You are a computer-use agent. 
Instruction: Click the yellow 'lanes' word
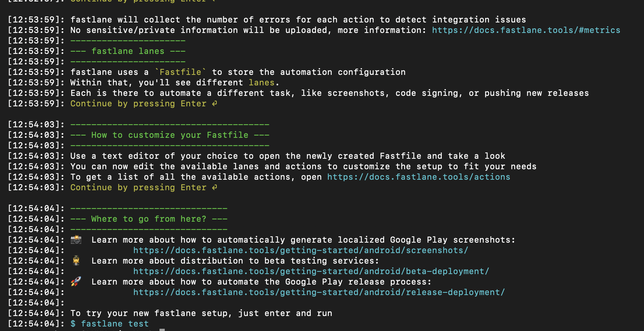pyautogui.click(x=261, y=82)
